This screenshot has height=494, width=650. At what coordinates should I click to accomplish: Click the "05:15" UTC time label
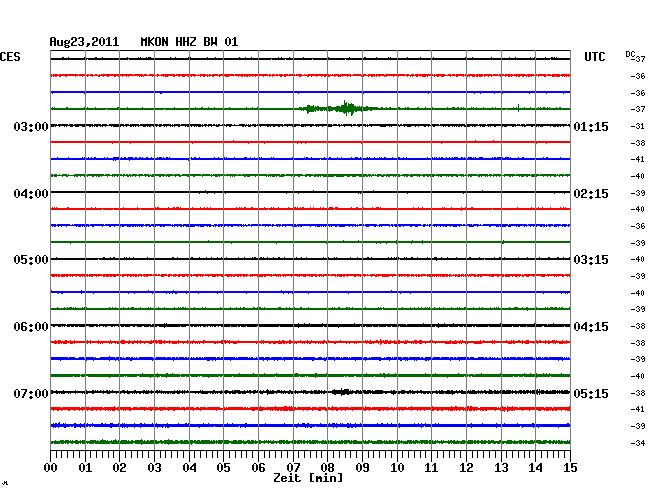(591, 393)
